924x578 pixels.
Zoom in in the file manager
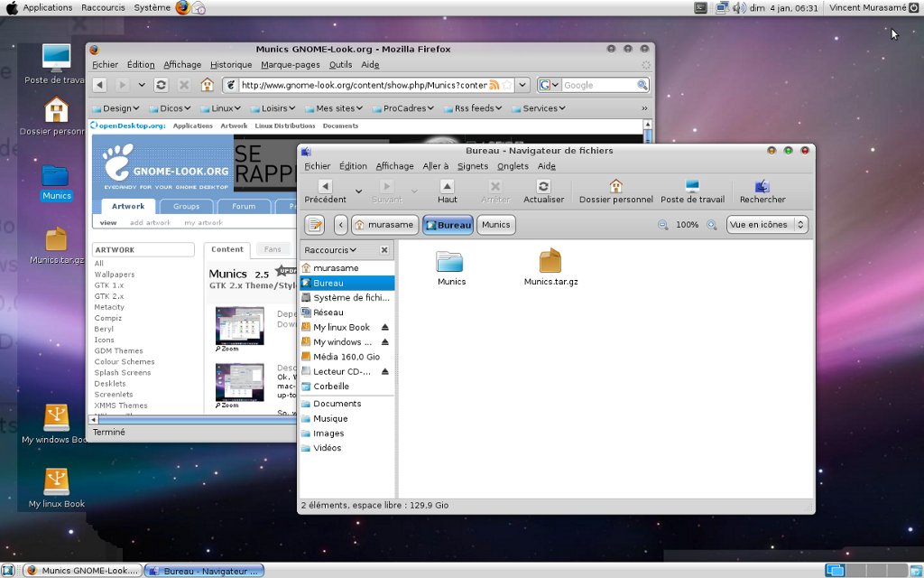[x=712, y=225]
